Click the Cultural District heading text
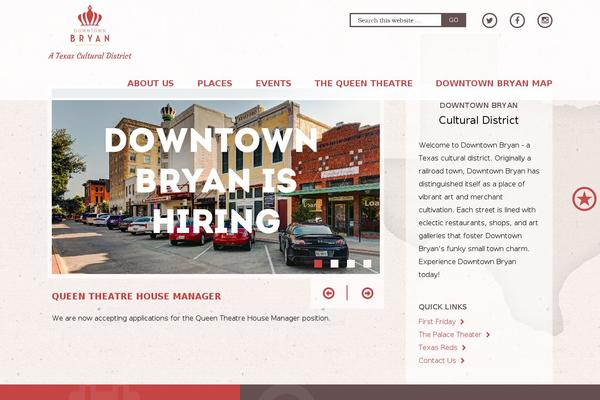Screen dimensions: 600x400 pos(479,121)
